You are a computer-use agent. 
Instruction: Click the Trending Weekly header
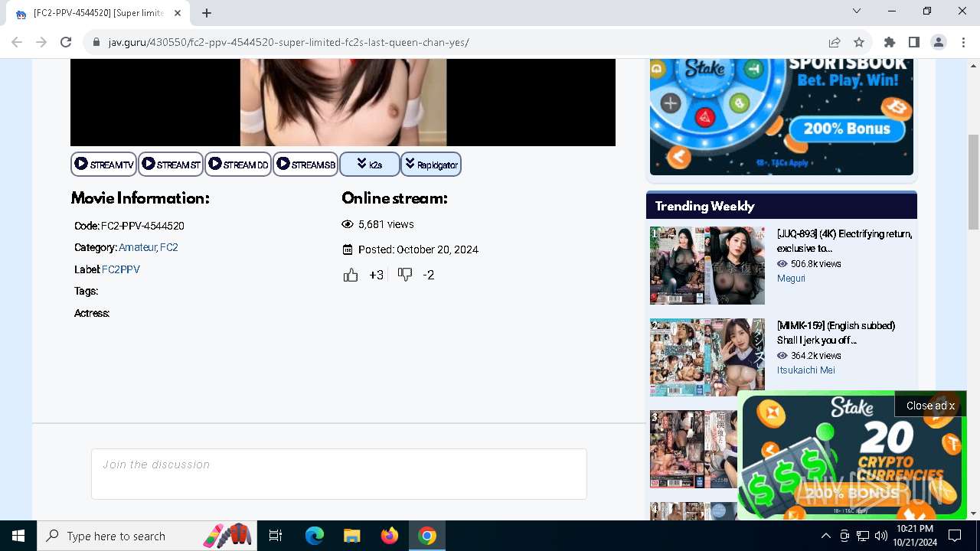tap(782, 207)
